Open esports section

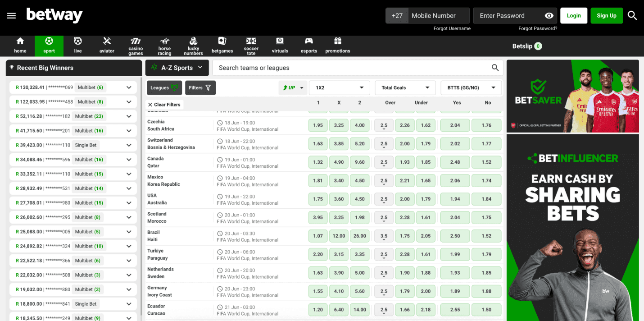308,46
